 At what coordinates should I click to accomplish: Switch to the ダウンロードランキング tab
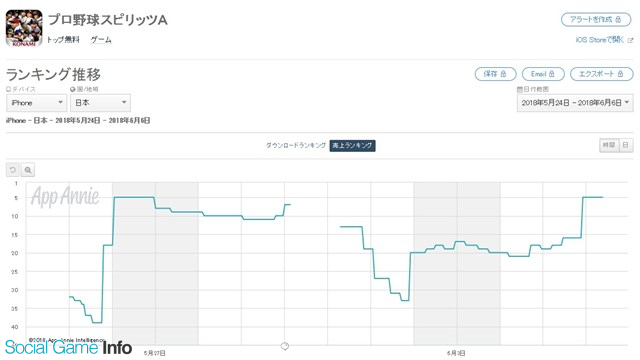296,145
